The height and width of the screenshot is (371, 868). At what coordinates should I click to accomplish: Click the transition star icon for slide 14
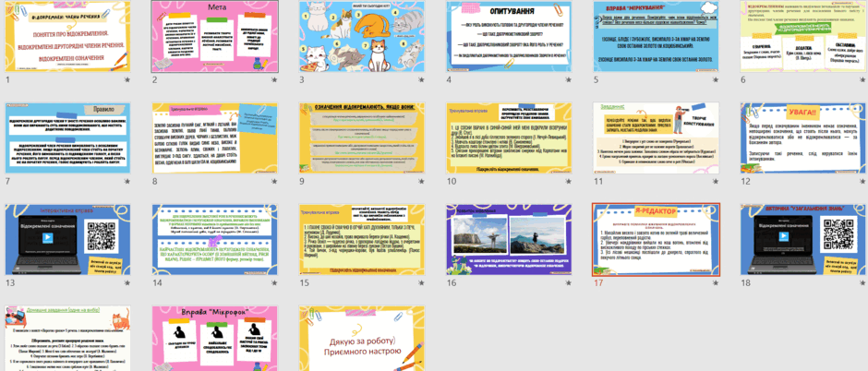[x=274, y=283]
